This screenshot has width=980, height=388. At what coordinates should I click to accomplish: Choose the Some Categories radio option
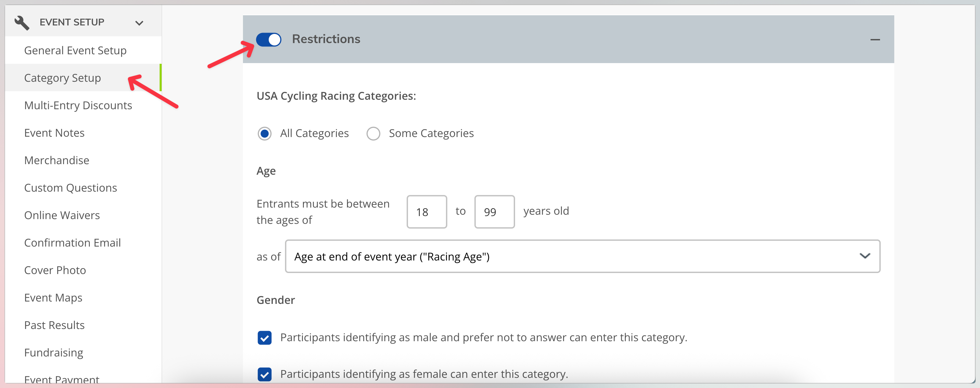pyautogui.click(x=373, y=134)
